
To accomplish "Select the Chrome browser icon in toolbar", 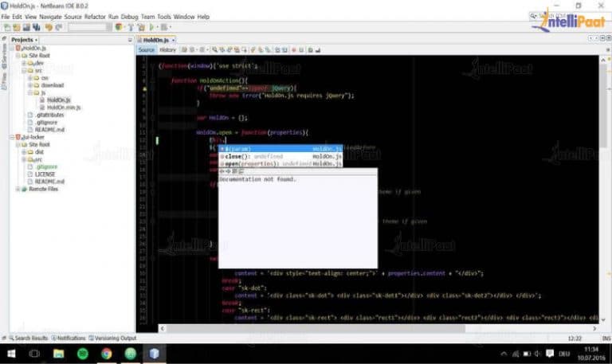I will pyautogui.click(x=119, y=27).
